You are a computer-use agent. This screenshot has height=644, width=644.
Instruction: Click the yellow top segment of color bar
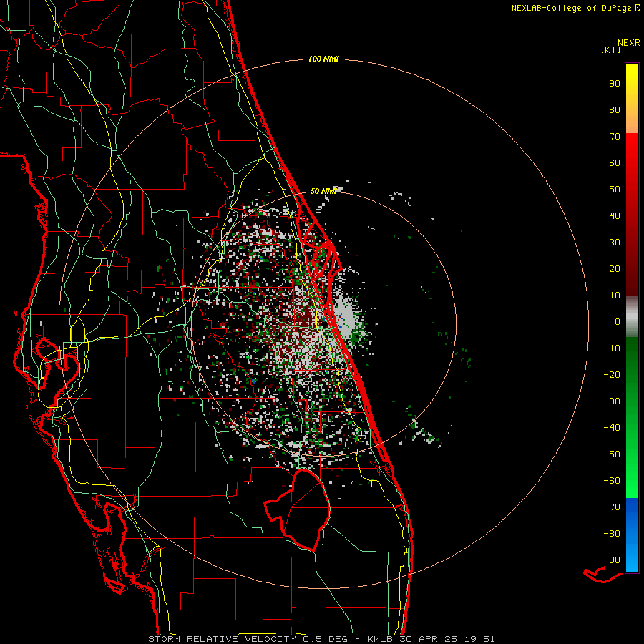[x=632, y=99]
